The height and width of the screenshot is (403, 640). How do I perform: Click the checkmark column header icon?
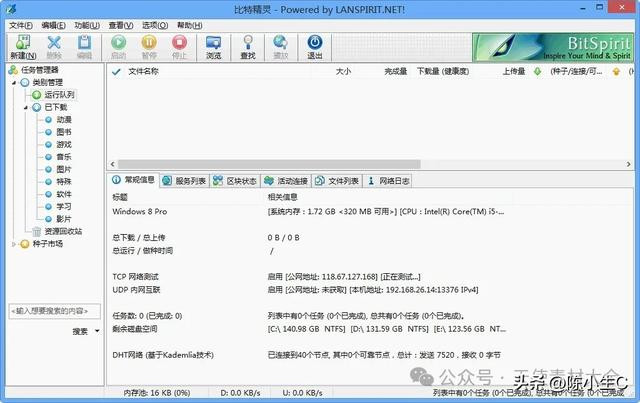click(x=116, y=72)
